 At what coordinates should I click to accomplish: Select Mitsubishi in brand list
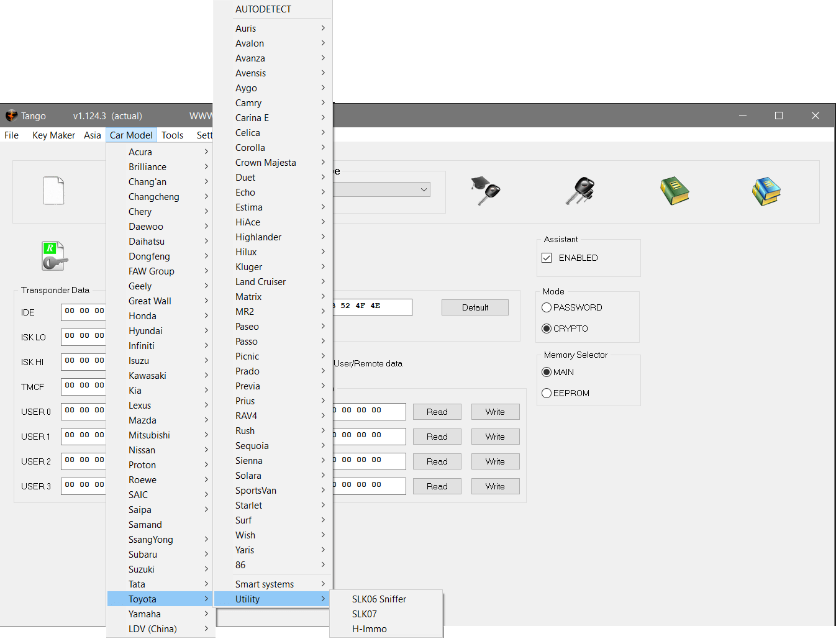[161, 435]
